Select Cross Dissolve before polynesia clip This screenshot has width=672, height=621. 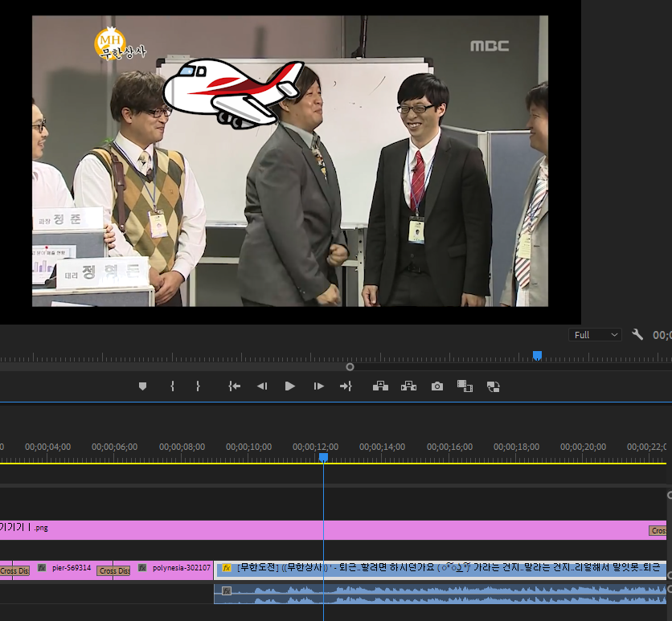pos(113,571)
